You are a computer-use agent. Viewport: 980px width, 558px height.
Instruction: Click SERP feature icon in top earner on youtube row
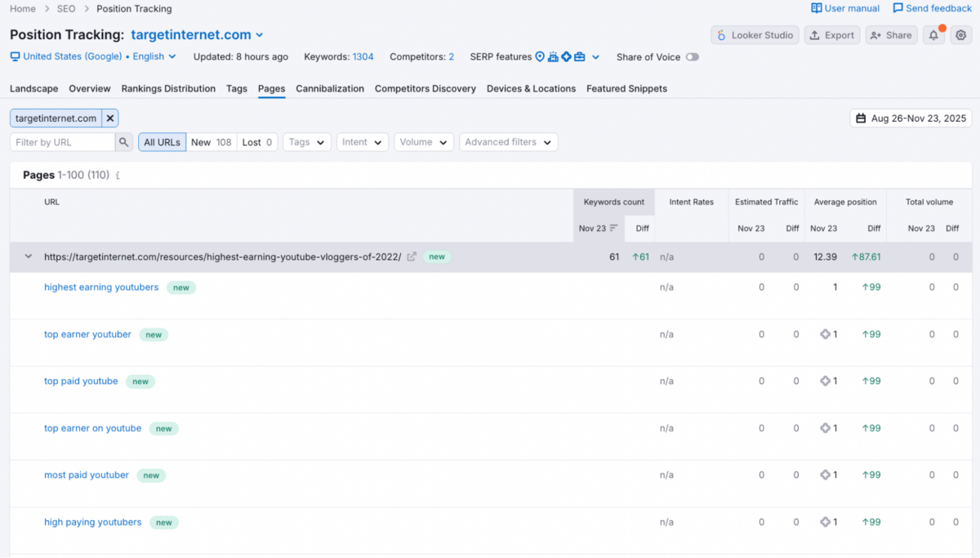826,428
